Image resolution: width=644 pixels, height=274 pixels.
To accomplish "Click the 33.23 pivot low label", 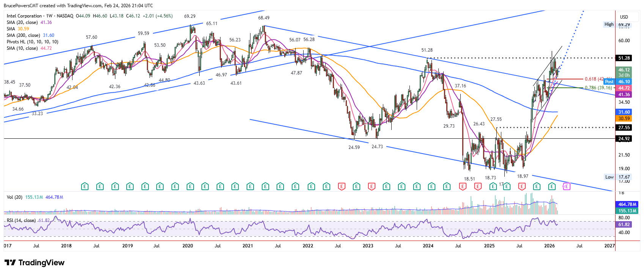I will (37, 114).
